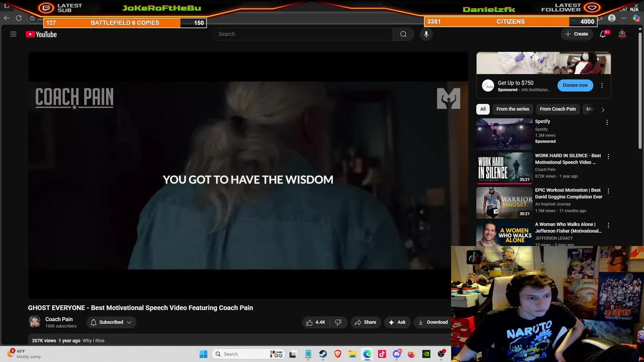644x362 pixels.
Task: Click in the YouTube search field
Action: pyautogui.click(x=303, y=34)
